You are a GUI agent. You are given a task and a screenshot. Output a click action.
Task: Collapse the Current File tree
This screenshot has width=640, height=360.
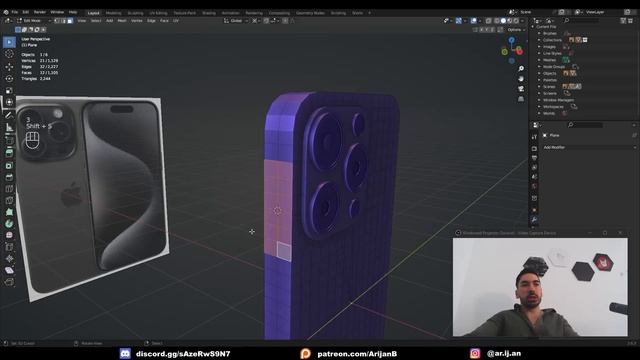[533, 27]
